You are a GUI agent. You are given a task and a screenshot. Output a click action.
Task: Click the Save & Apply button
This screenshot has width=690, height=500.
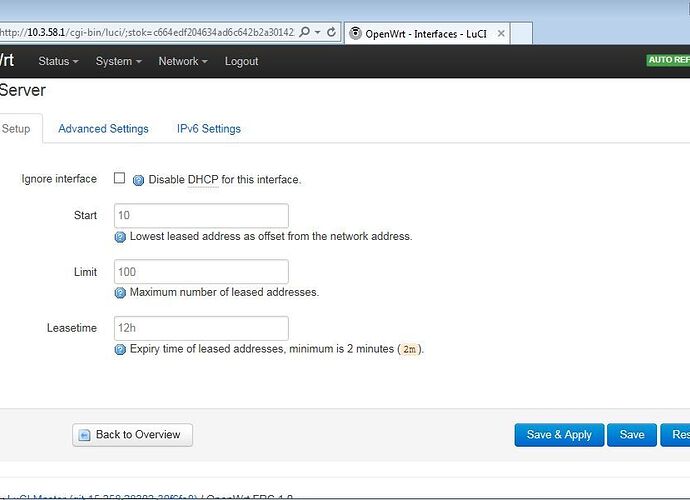[559, 435]
